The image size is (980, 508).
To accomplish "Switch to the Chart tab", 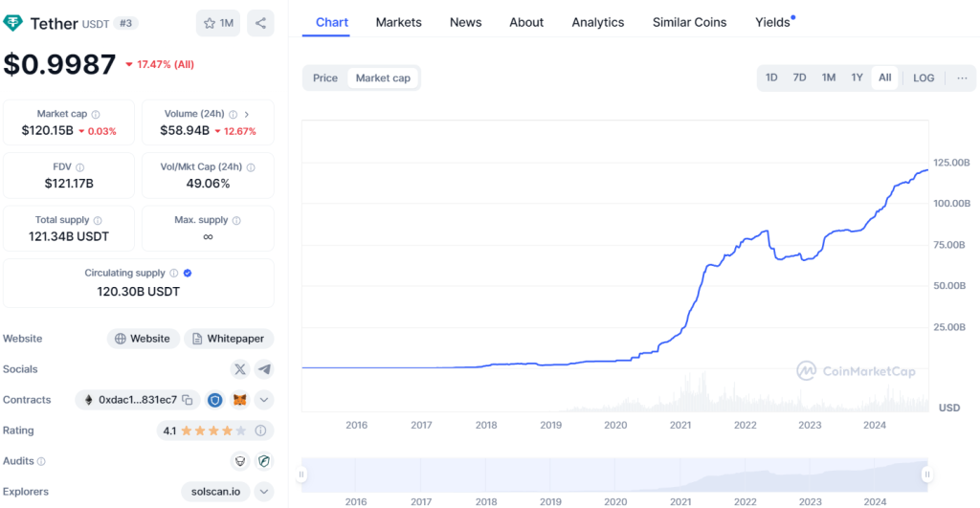I will click(332, 23).
